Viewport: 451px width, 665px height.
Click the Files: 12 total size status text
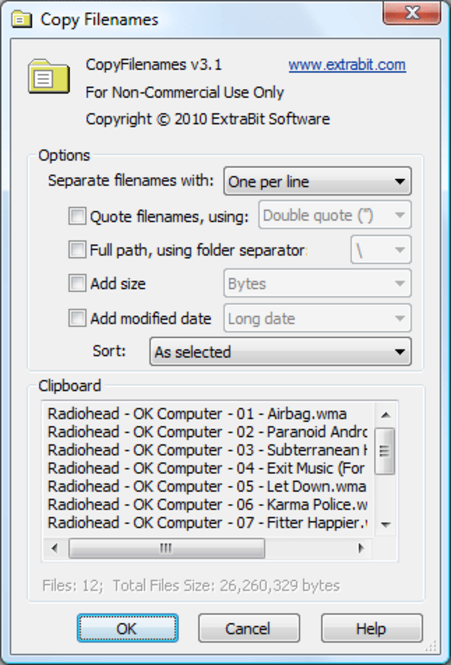click(x=191, y=586)
